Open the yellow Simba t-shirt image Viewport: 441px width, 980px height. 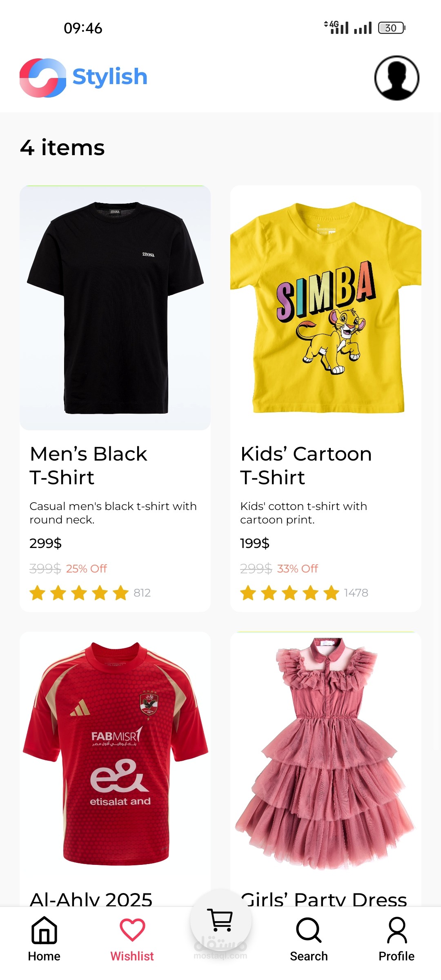[325, 308]
